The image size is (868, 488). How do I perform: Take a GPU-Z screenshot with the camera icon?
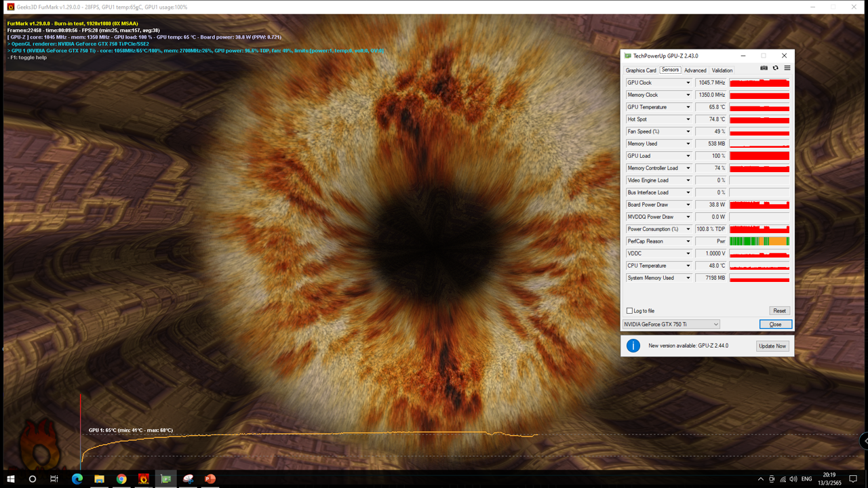tap(764, 68)
